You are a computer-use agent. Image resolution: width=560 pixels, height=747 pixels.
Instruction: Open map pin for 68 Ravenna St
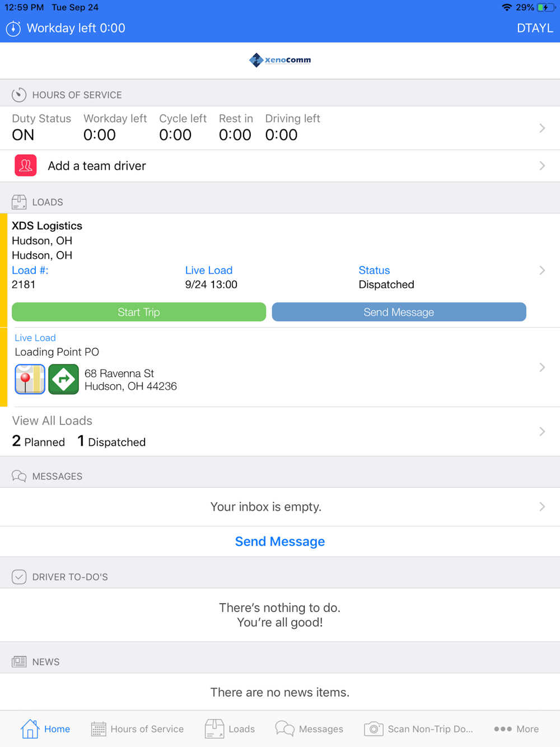pyautogui.click(x=30, y=379)
